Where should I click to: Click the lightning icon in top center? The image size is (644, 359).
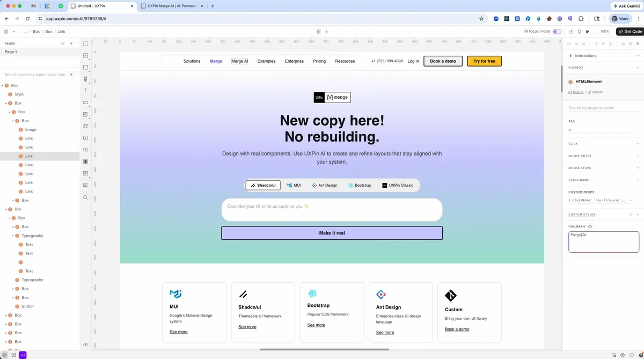(326, 32)
